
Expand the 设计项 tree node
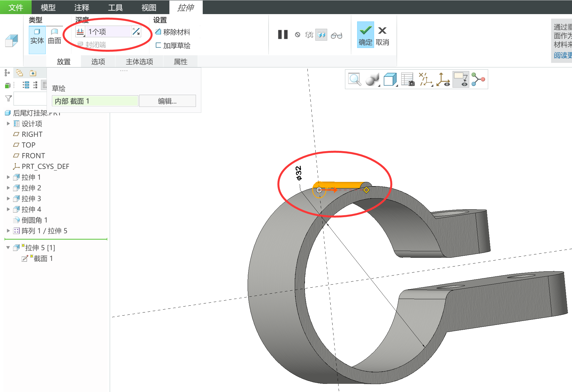[8, 124]
